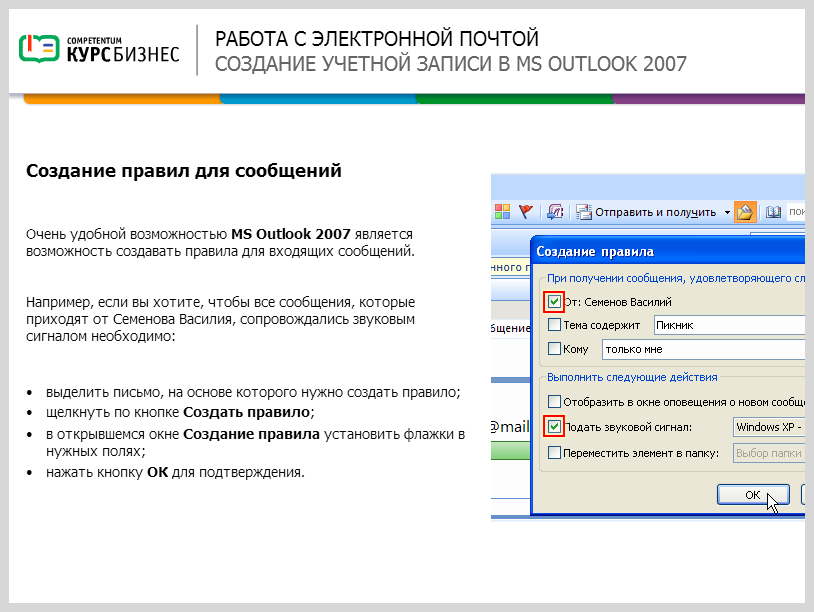Click the Выполнить следующие действия group label
Viewport: 814px width, 612px height.
click(632, 377)
